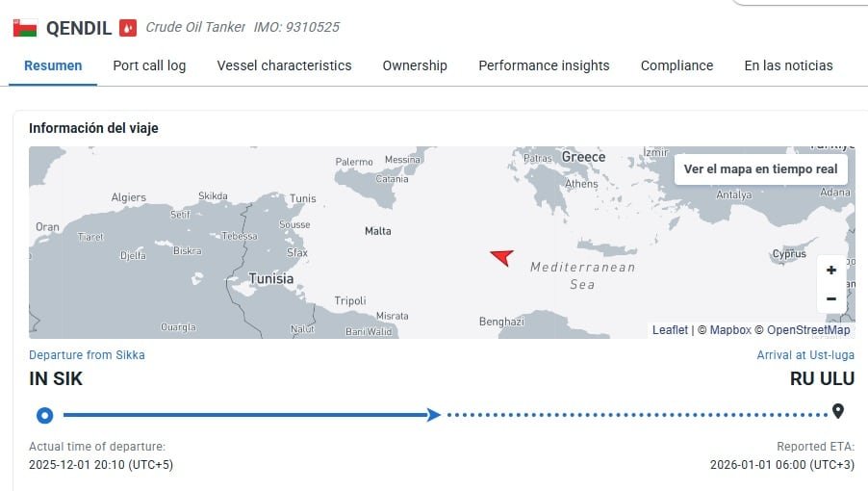
Task: Click the destination pin marker icon
Action: click(838, 412)
